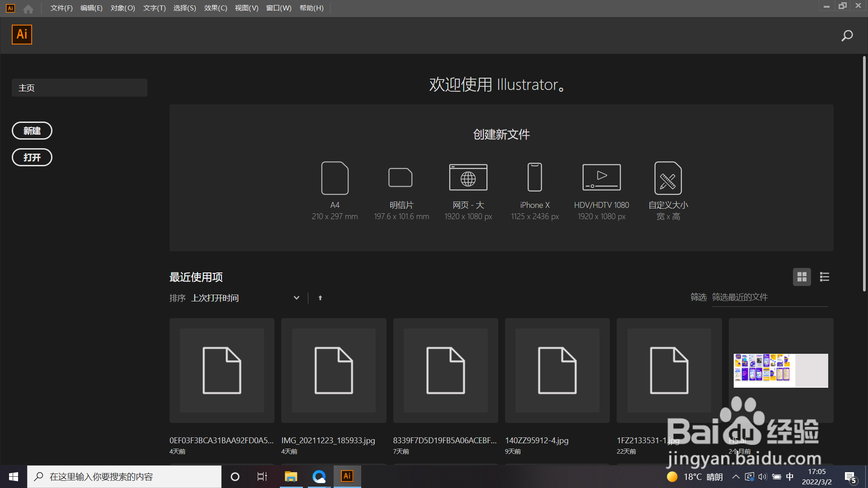The height and width of the screenshot is (488, 868).
Task: Click the 筛选最近的文件 filter field
Action: coord(770,297)
